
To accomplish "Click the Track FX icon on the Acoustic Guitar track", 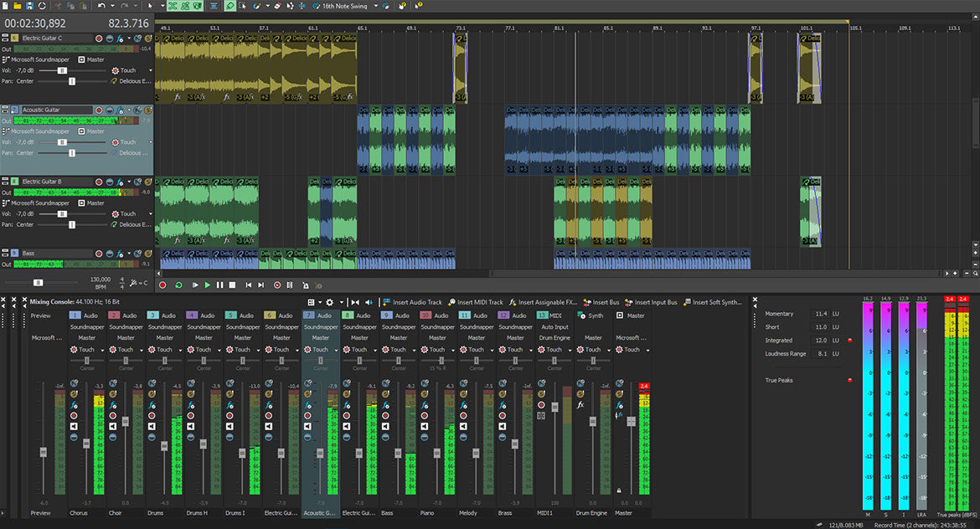I will click(119, 110).
